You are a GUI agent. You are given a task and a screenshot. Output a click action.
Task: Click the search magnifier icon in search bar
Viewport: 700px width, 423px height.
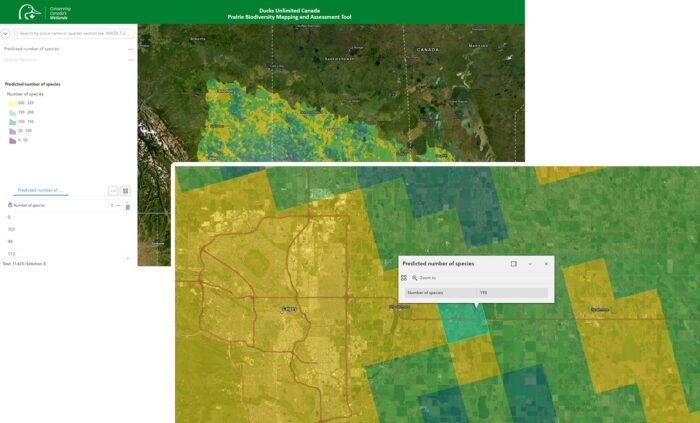click(x=16, y=33)
